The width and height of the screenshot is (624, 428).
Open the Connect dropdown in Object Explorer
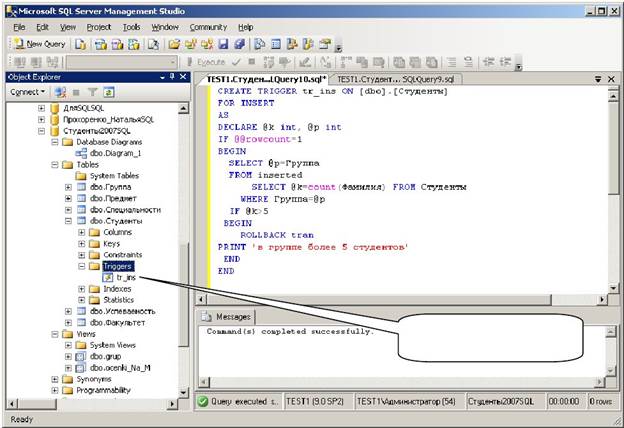pyautogui.click(x=28, y=92)
